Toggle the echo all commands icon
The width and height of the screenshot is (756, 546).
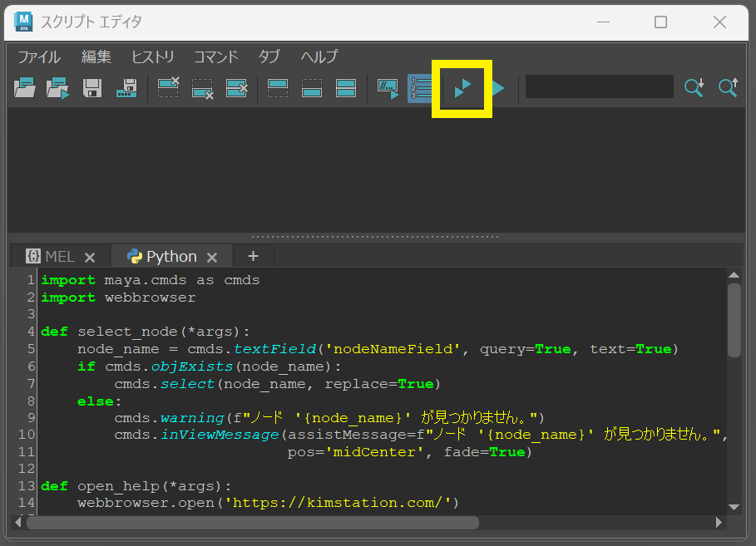pyautogui.click(x=386, y=88)
